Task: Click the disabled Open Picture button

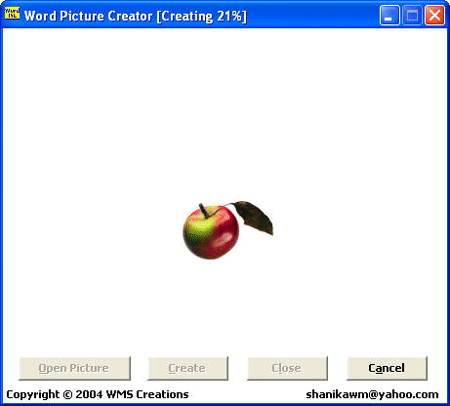Action: tap(75, 368)
